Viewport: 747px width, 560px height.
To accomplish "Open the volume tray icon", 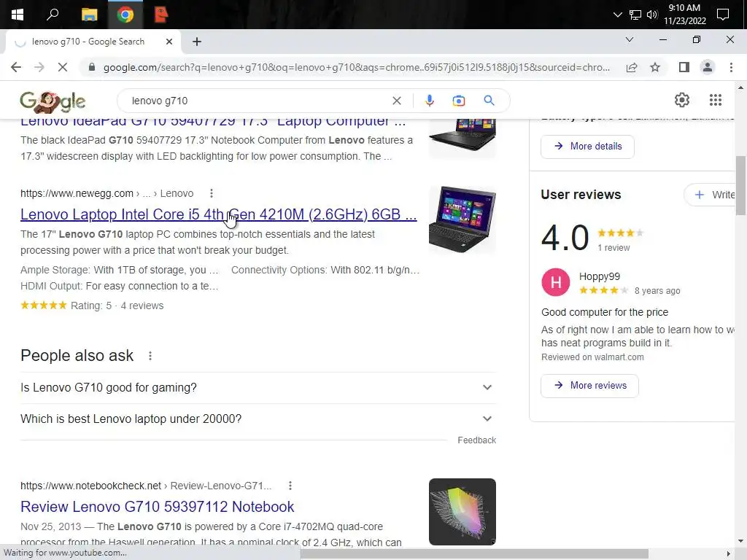I will click(652, 15).
